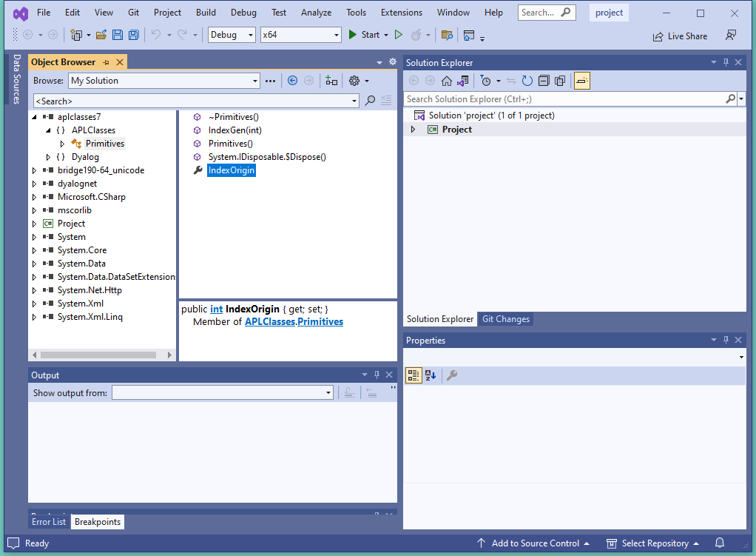Refresh the Solution Explorer with the sync icon

(527, 81)
